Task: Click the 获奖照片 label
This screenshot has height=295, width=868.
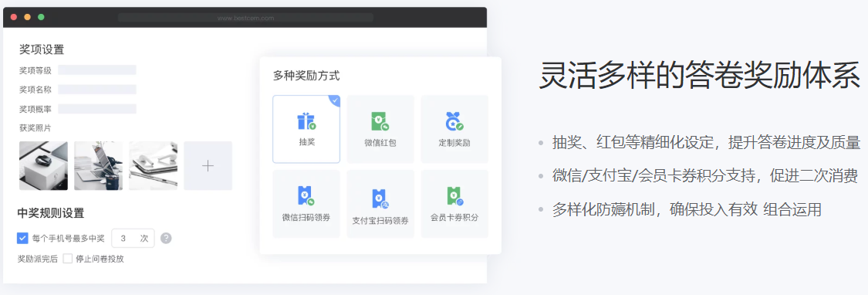Action: coord(35,128)
